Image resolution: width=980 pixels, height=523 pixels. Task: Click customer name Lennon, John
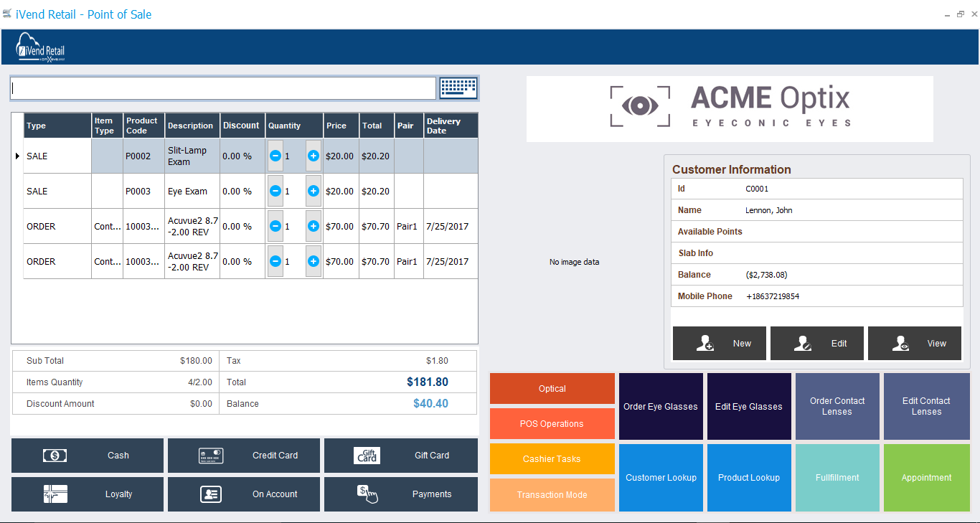(x=769, y=210)
